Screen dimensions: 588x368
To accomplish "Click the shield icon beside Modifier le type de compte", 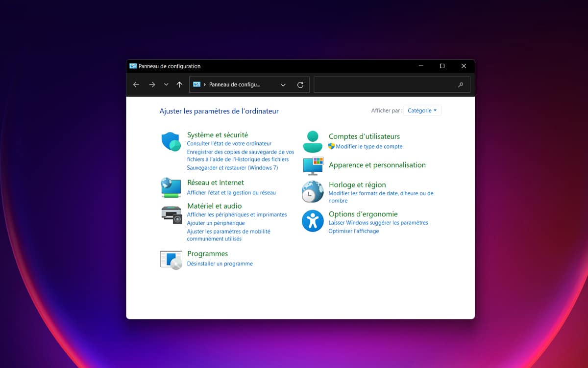I will (x=332, y=146).
